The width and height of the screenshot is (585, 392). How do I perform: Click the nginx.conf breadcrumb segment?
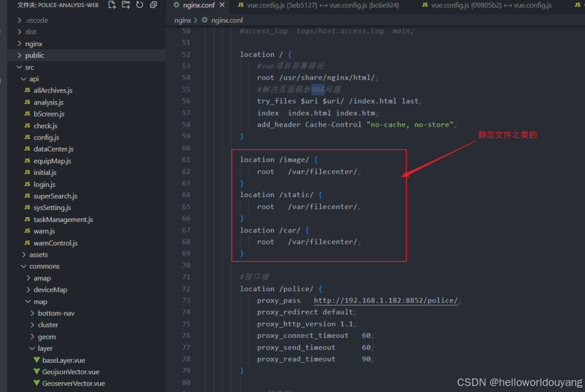point(227,20)
